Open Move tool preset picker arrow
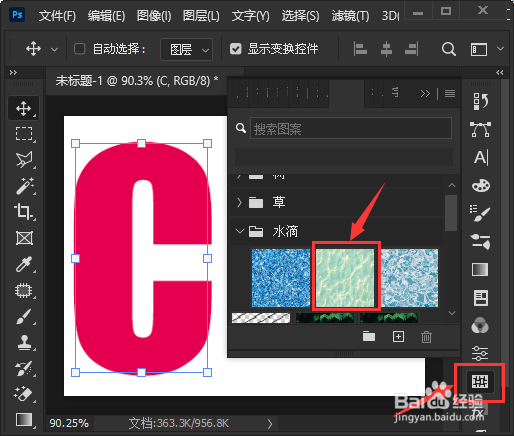Screen dimensions: 514x436 [54, 50]
